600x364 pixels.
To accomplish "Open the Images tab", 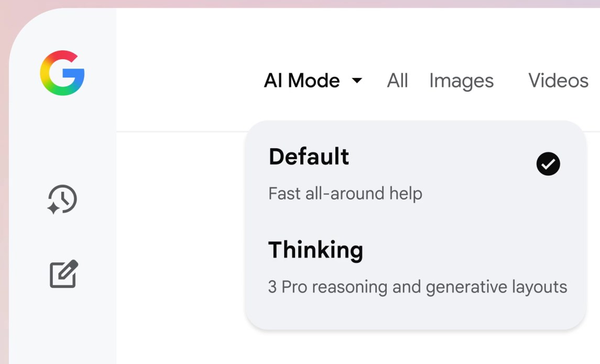I will click(x=461, y=81).
